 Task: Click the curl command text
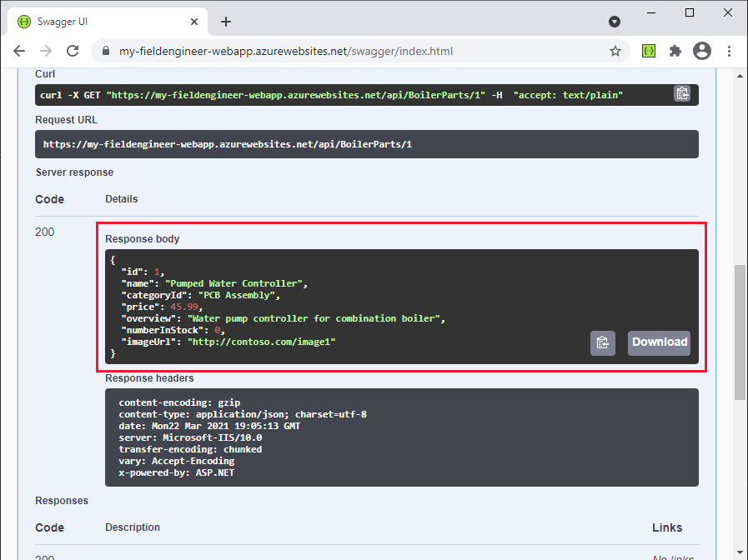(x=331, y=95)
